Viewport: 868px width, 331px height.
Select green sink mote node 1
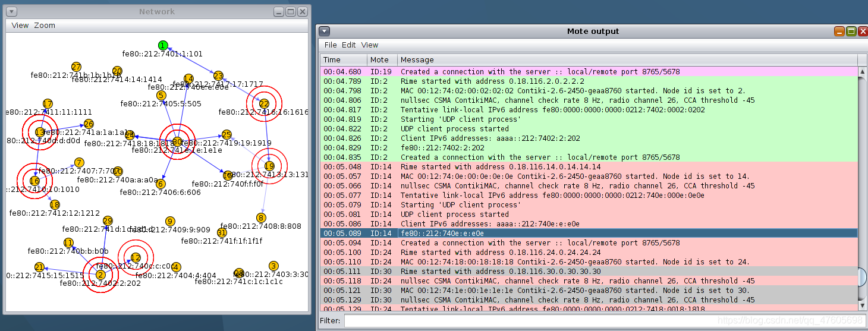coord(163,45)
